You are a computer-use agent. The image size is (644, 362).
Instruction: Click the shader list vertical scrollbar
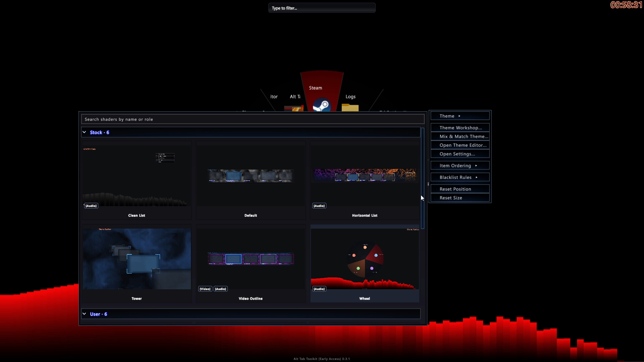tap(423, 178)
